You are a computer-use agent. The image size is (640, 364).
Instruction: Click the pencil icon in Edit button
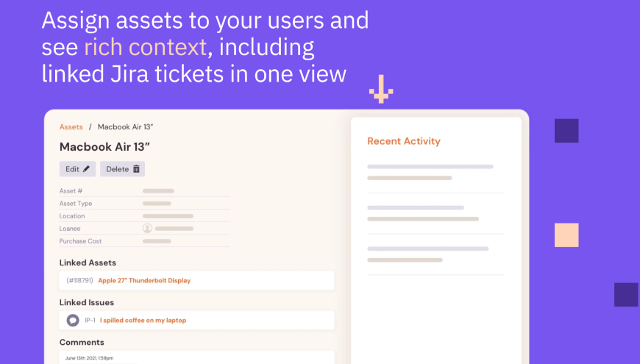[87, 169]
